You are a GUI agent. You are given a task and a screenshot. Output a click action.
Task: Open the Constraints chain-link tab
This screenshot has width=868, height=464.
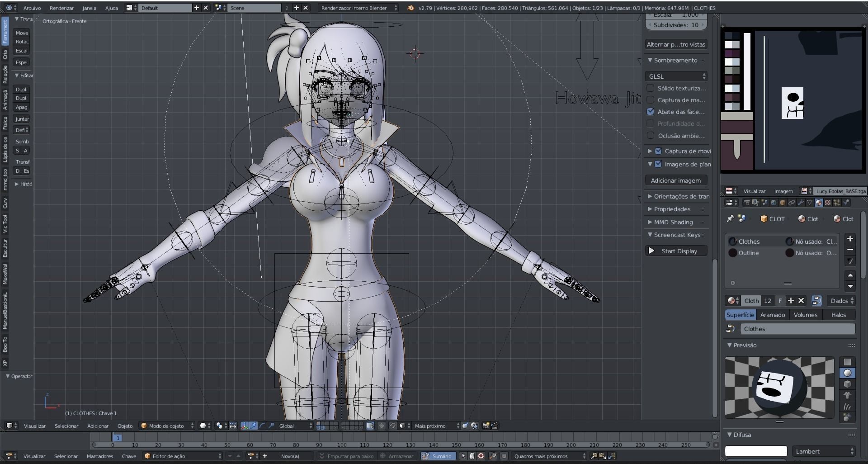792,203
